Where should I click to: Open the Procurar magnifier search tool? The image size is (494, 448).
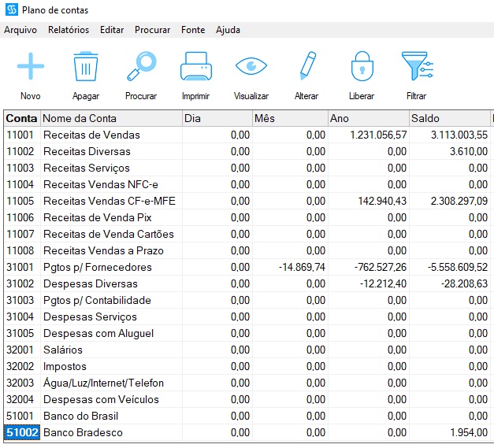click(x=141, y=67)
